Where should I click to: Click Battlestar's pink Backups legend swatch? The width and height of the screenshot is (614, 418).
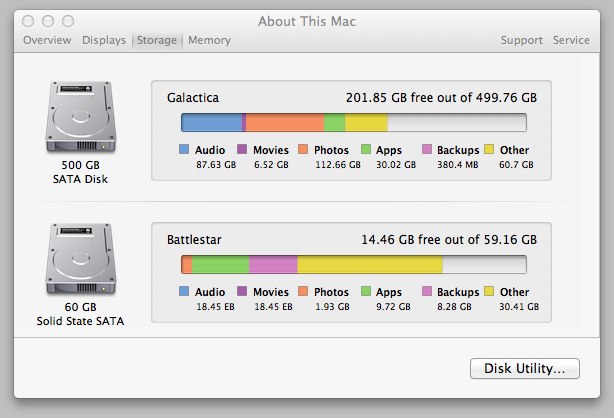pos(427,291)
